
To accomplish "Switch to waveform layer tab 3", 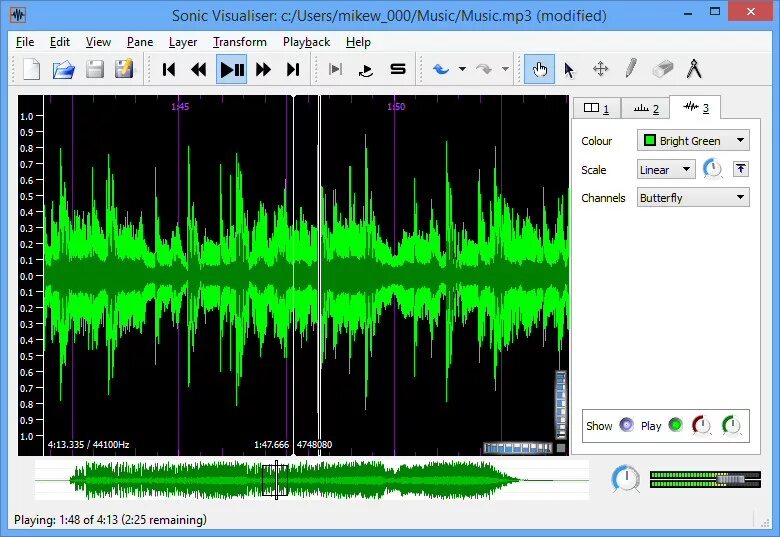I will coord(695,107).
